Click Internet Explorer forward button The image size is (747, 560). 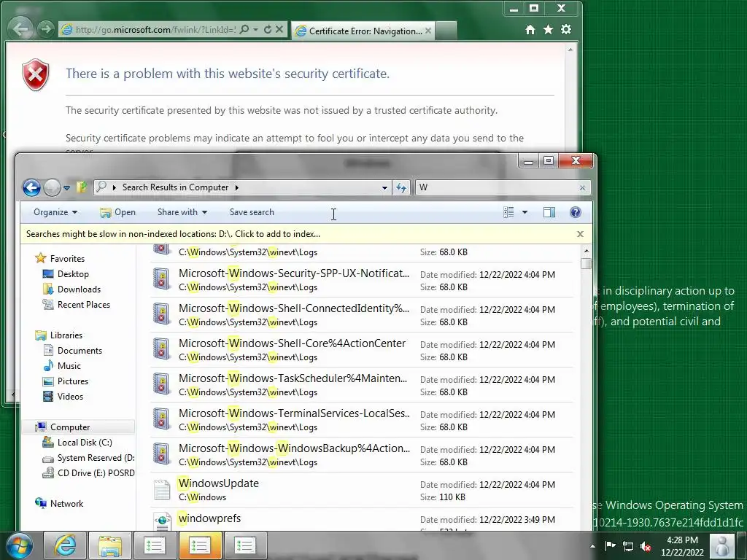(x=46, y=29)
